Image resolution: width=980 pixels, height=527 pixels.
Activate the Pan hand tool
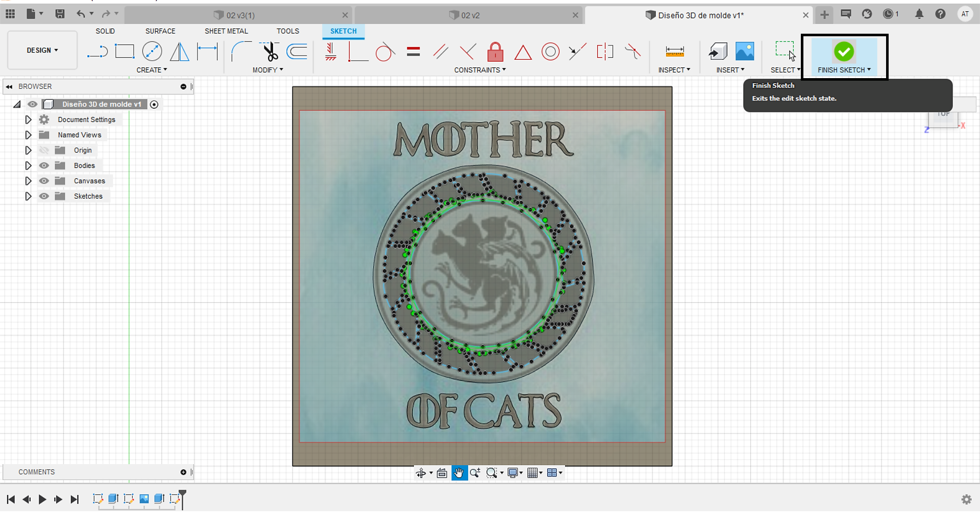(459, 473)
